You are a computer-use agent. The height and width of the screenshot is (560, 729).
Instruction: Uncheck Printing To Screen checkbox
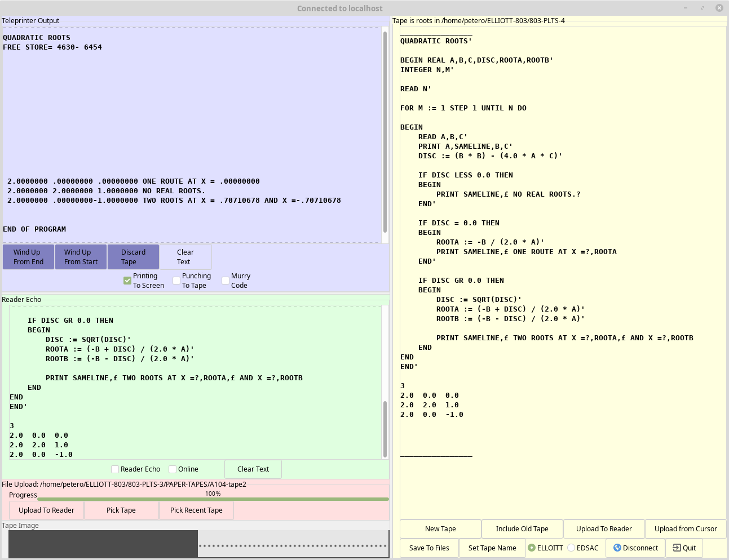[x=127, y=281]
